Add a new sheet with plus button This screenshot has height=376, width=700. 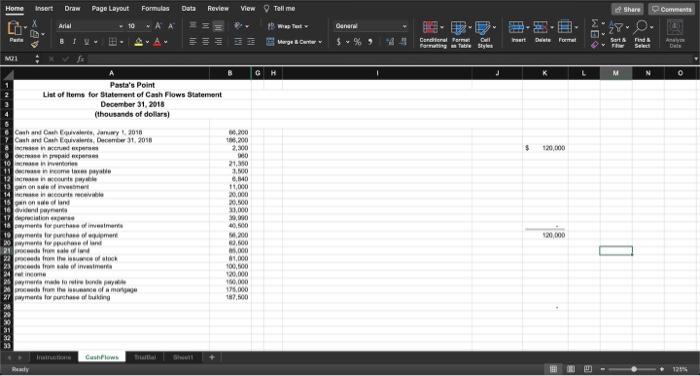(212, 357)
